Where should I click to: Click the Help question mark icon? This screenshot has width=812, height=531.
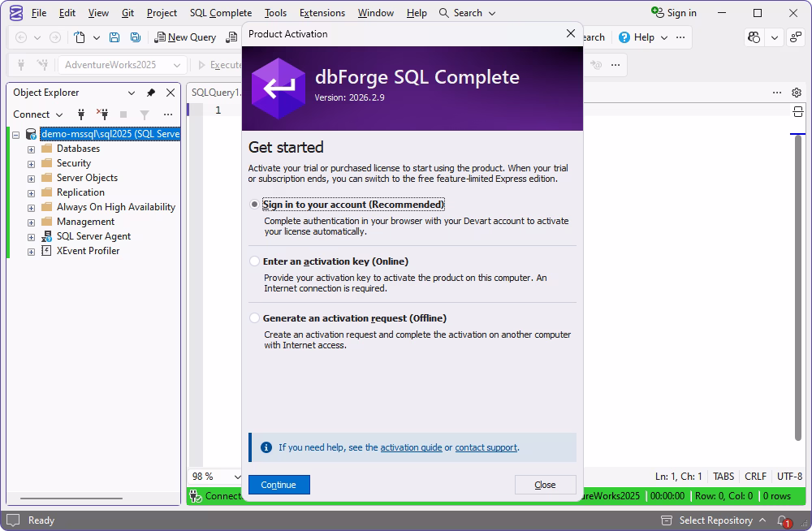coord(624,37)
